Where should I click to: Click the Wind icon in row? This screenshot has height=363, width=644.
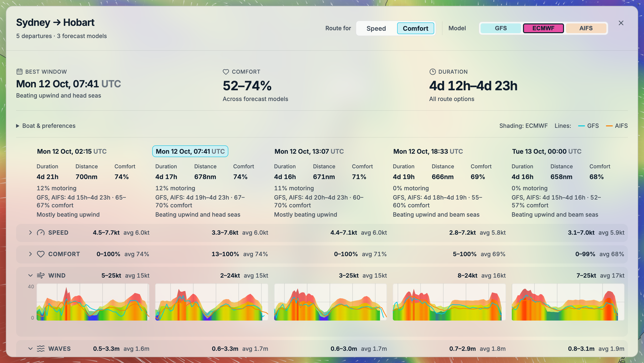[x=41, y=275]
